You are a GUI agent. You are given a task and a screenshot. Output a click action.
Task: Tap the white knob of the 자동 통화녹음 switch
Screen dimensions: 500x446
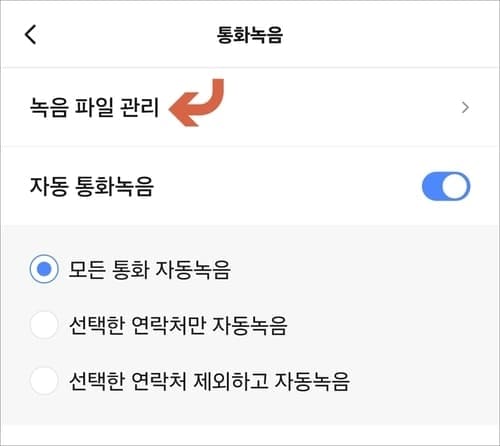click(456, 186)
